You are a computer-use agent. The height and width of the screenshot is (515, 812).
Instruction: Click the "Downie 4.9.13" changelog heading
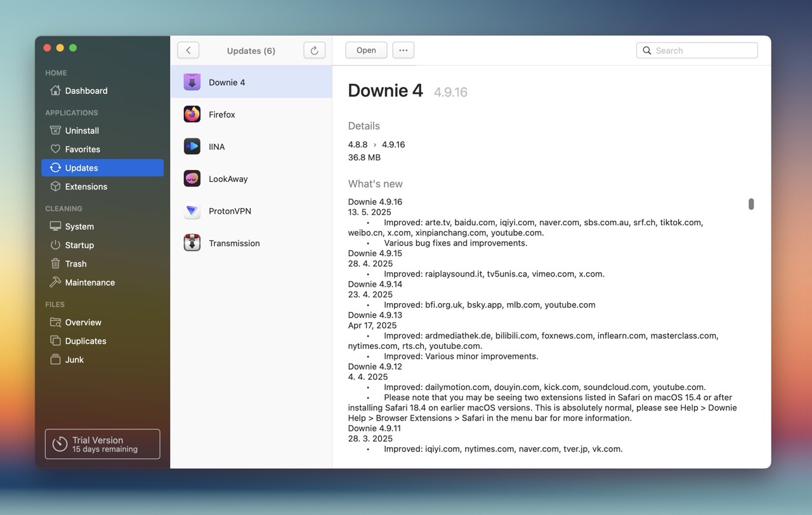pyautogui.click(x=375, y=315)
